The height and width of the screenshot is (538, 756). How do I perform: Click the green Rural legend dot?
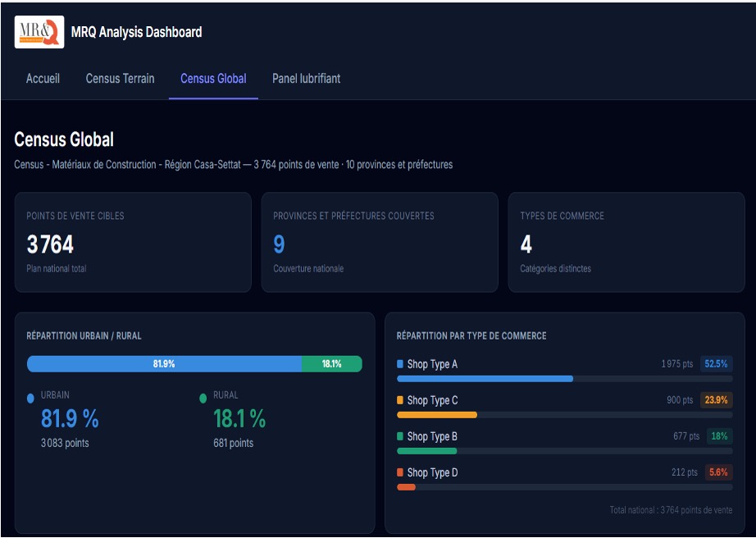pyautogui.click(x=203, y=399)
